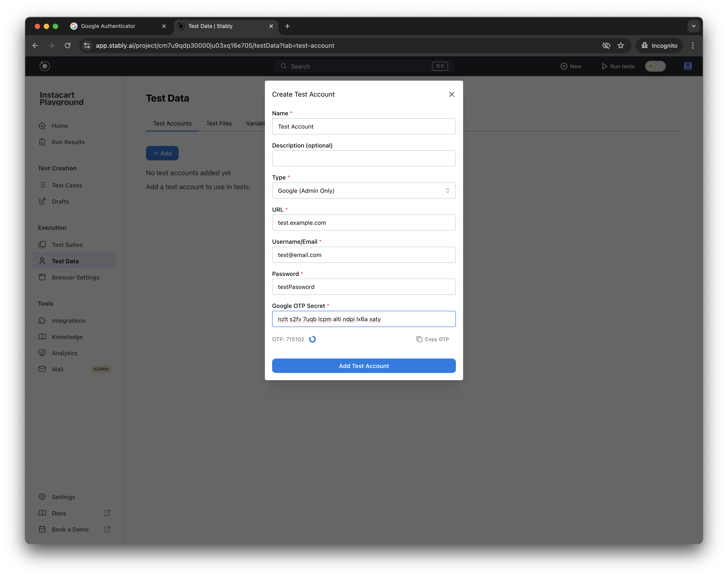Open Browser Settings in the sidebar
Viewport: 728px width, 577px height.
tap(75, 277)
